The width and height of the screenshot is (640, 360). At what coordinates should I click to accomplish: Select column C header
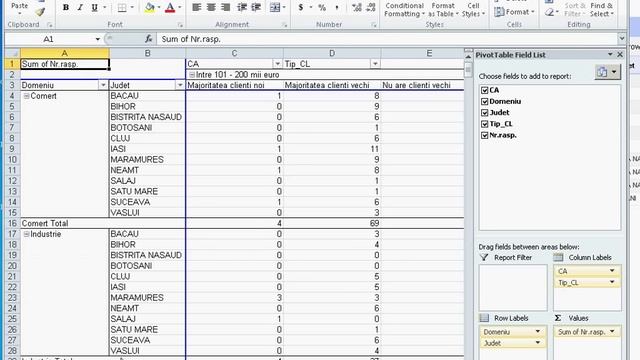234,53
